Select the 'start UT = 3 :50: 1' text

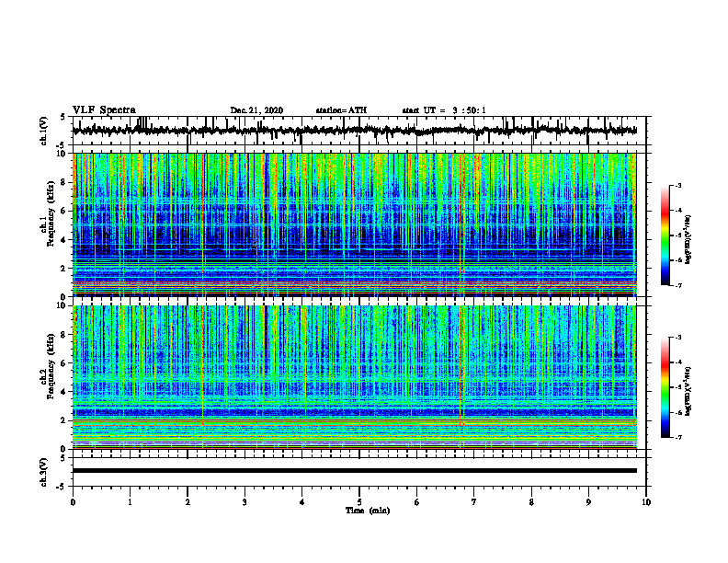pos(444,110)
